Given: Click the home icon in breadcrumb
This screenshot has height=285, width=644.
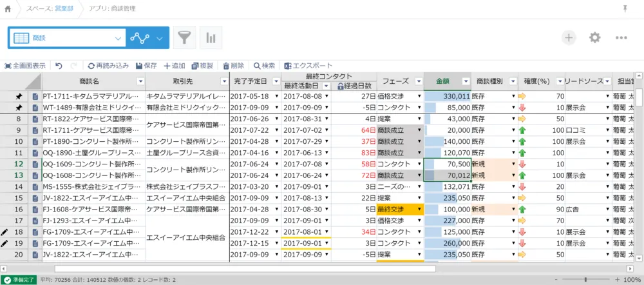Looking at the screenshot, I should [x=8, y=9].
